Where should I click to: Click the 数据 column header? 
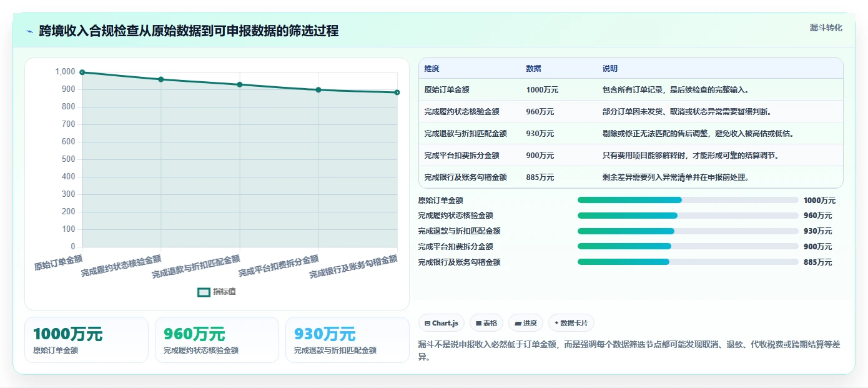[533, 69]
